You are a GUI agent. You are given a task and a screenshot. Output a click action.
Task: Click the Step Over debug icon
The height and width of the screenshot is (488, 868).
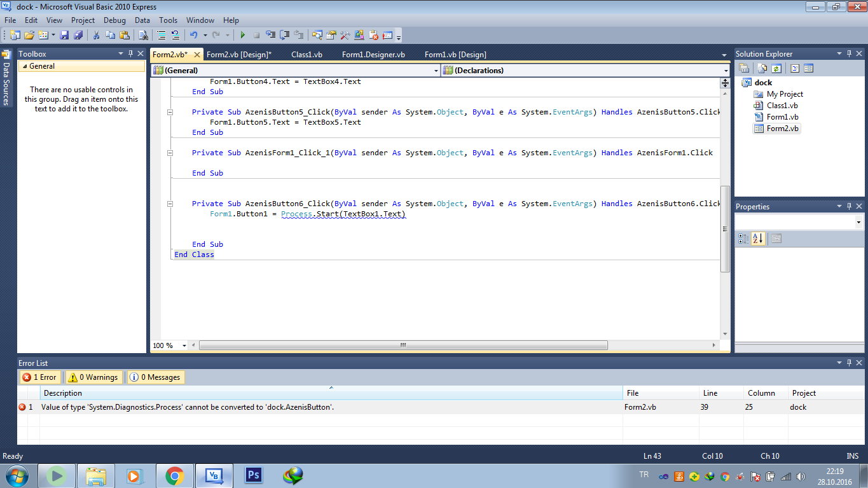(x=284, y=35)
